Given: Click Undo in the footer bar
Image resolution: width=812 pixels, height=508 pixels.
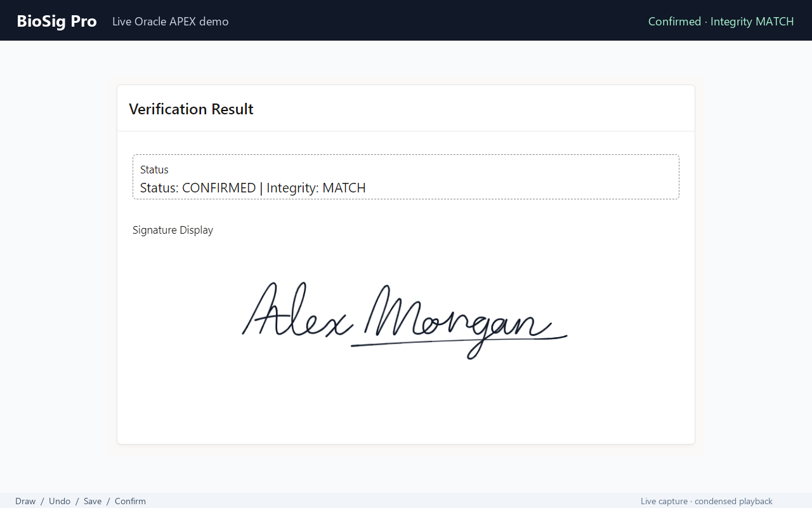Looking at the screenshot, I should pos(60,501).
